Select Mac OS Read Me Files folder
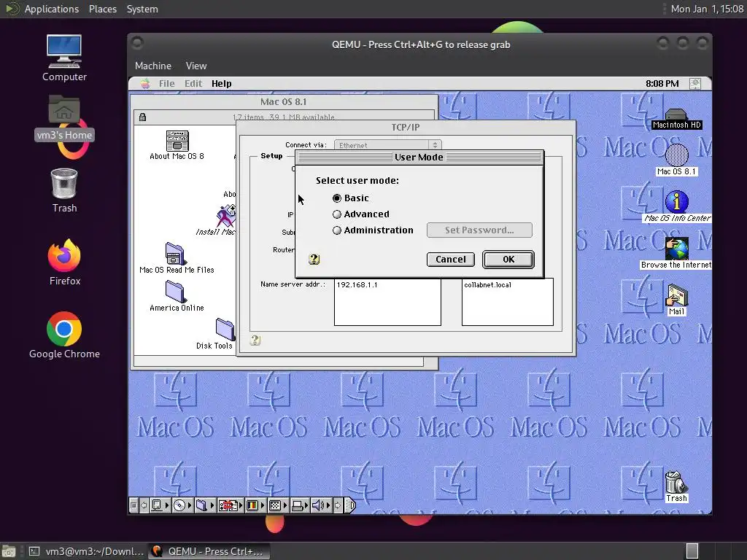This screenshot has height=560, width=747. pyautogui.click(x=177, y=258)
